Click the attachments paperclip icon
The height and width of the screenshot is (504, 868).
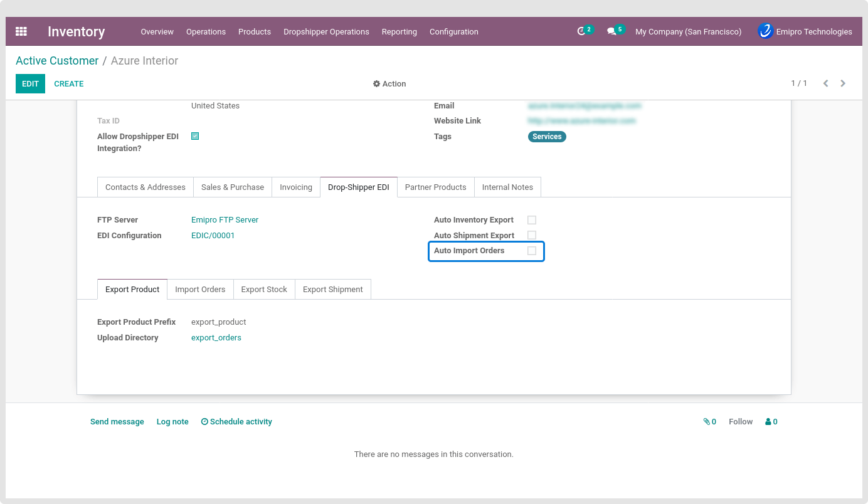click(707, 422)
